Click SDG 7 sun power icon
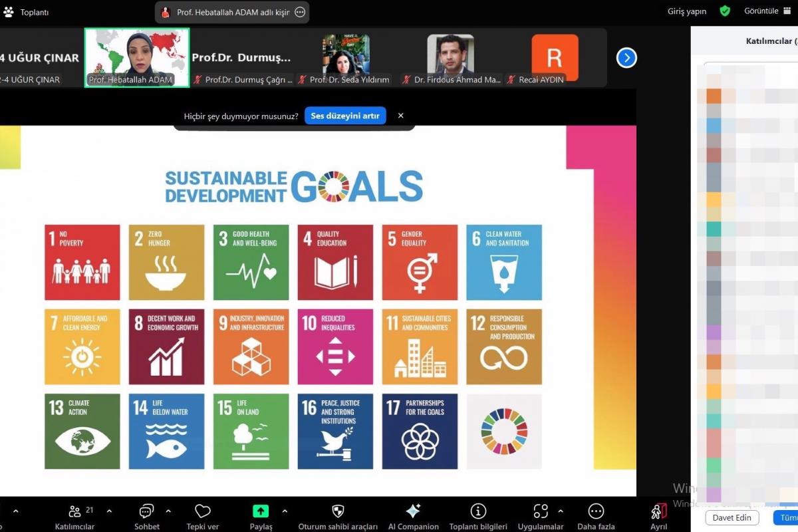 (82, 357)
